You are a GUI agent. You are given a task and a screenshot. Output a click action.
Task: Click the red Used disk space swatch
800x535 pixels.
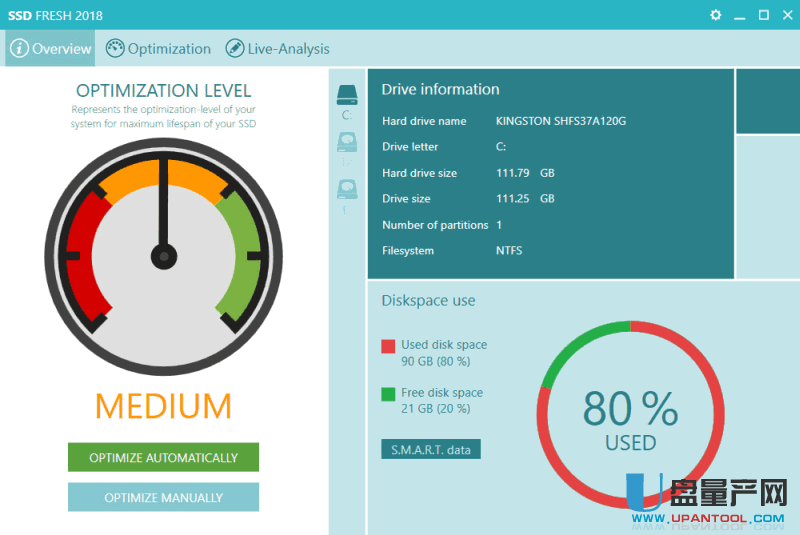pos(388,346)
